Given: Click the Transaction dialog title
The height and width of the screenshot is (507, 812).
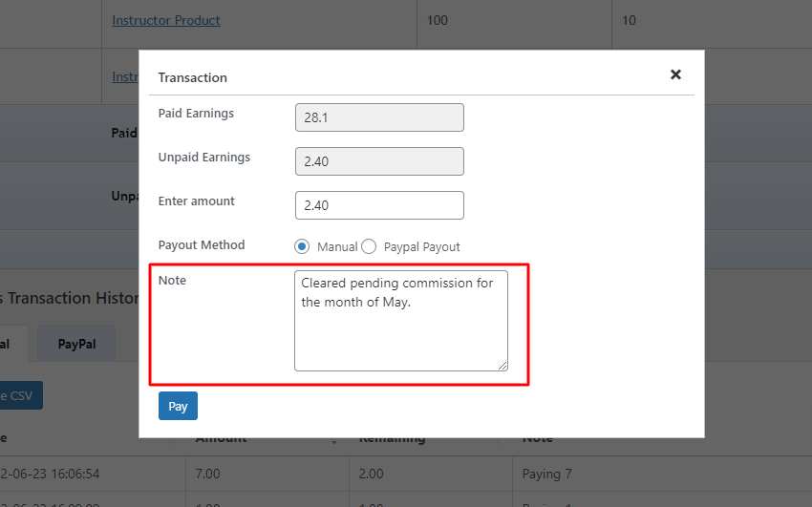Looking at the screenshot, I should (192, 76).
